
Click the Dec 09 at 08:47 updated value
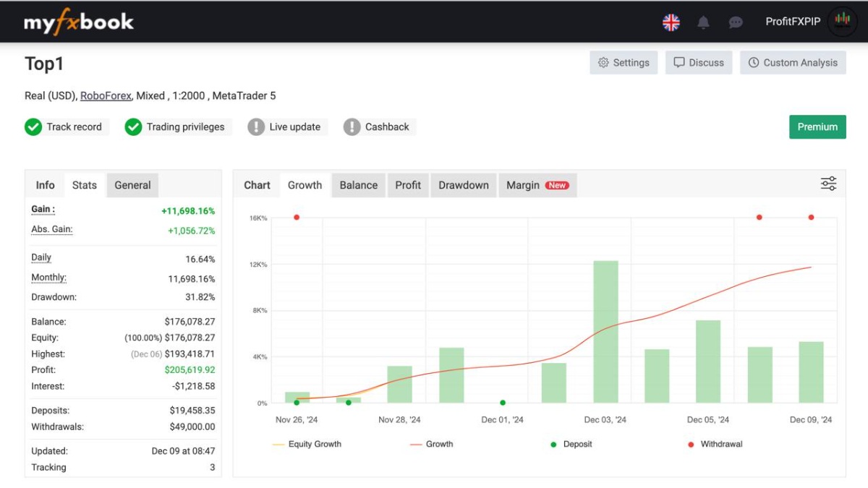coord(183,450)
